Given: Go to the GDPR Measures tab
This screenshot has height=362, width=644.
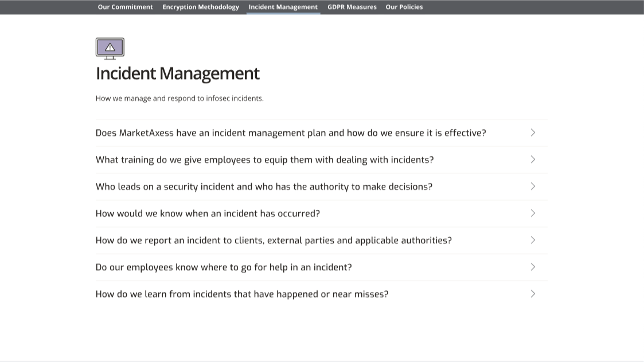Looking at the screenshot, I should pyautogui.click(x=352, y=7).
